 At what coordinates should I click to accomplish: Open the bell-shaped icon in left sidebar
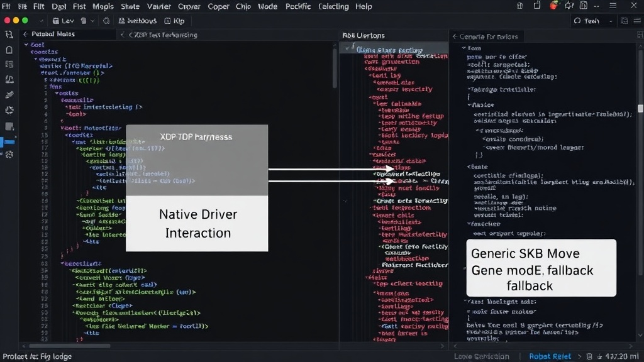(9, 50)
